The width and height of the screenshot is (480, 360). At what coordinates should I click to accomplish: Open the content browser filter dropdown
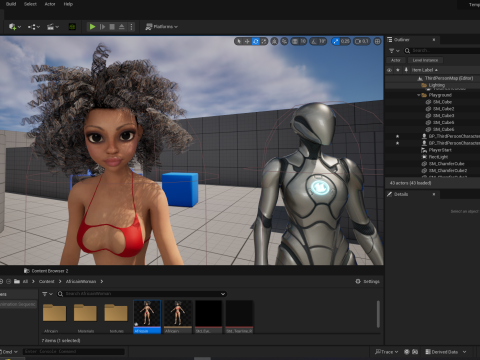click(47, 294)
